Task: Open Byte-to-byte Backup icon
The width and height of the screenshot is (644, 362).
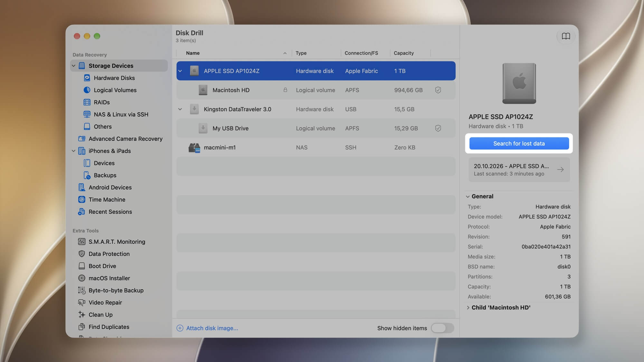Action: [82, 290]
